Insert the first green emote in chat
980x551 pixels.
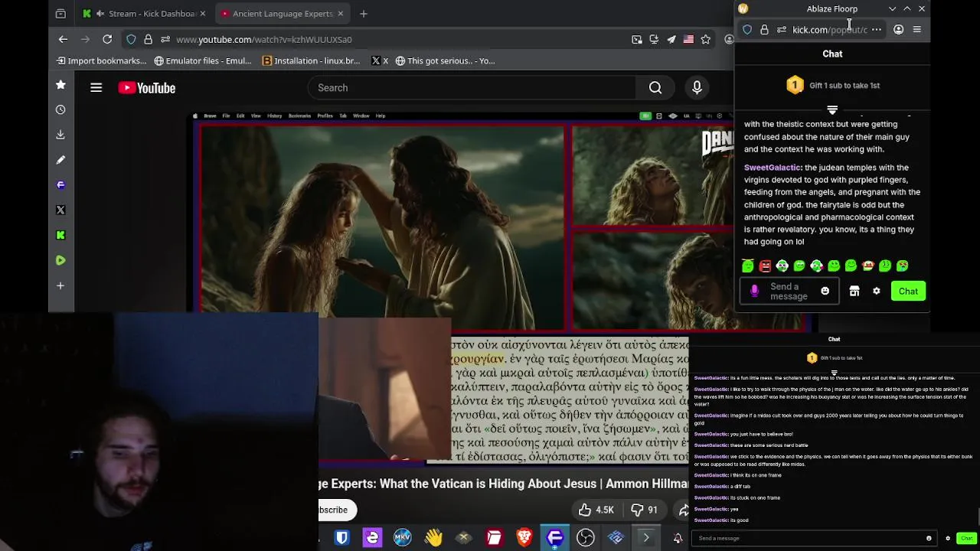(748, 266)
